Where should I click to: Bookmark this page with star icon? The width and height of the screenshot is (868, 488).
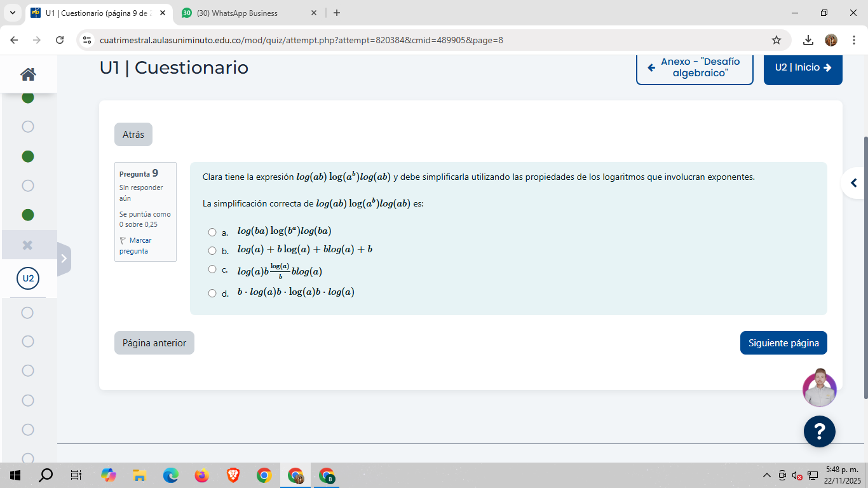(x=776, y=40)
